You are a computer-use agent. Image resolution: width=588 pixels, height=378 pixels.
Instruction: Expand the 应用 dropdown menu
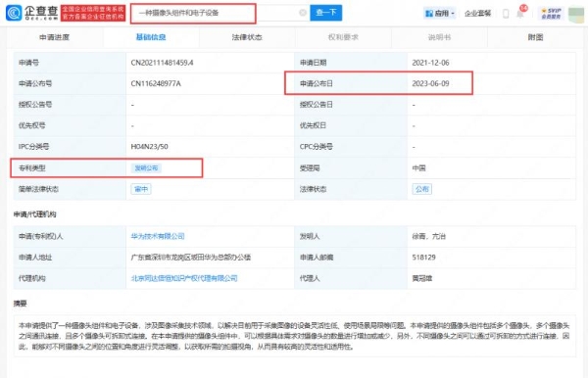coord(439,14)
